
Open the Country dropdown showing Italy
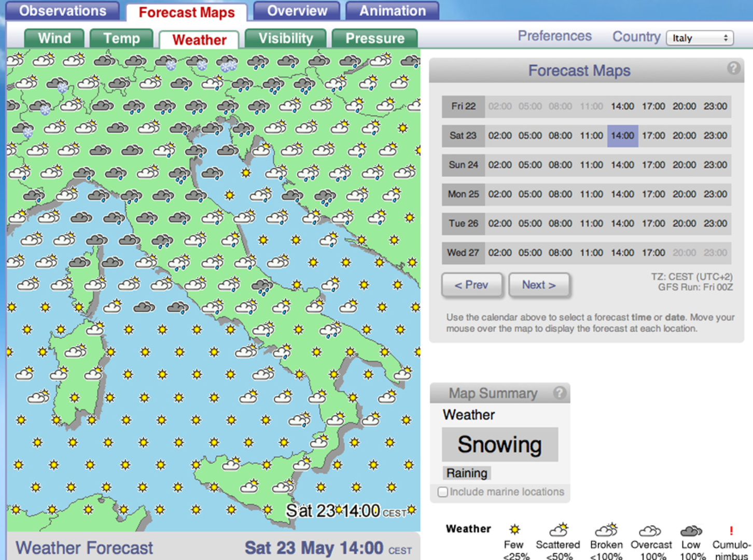[x=700, y=38]
